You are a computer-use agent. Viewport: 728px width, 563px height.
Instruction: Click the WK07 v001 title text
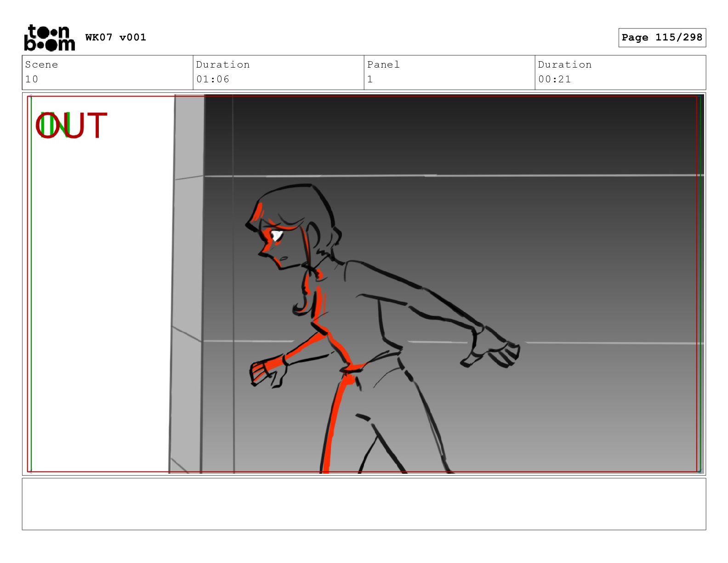click(x=116, y=37)
